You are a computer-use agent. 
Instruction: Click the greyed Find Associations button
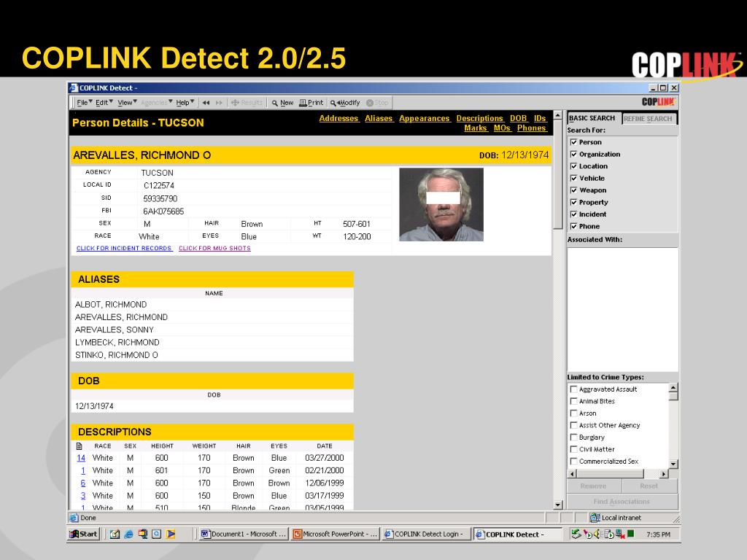pyautogui.click(x=622, y=502)
